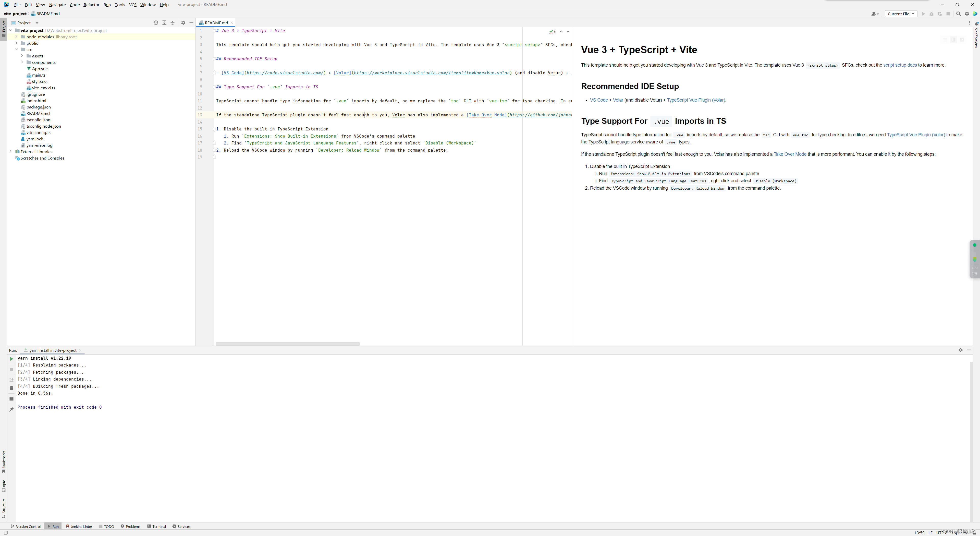Image resolution: width=980 pixels, height=536 pixels.
Task: Expand the components folder
Action: coord(22,62)
